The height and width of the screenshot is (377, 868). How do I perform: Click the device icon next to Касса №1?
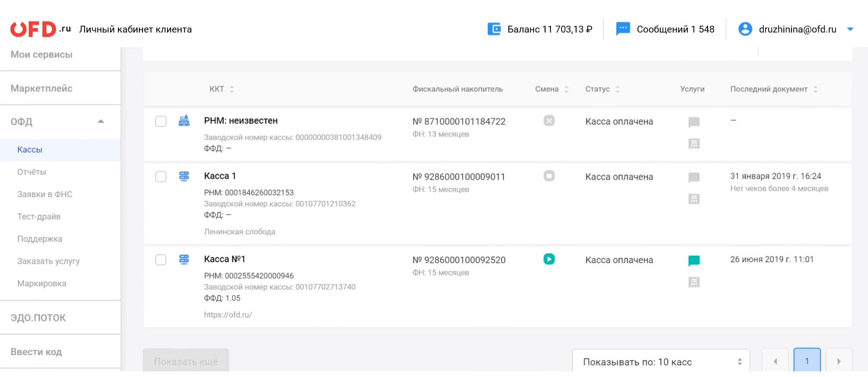click(x=184, y=260)
